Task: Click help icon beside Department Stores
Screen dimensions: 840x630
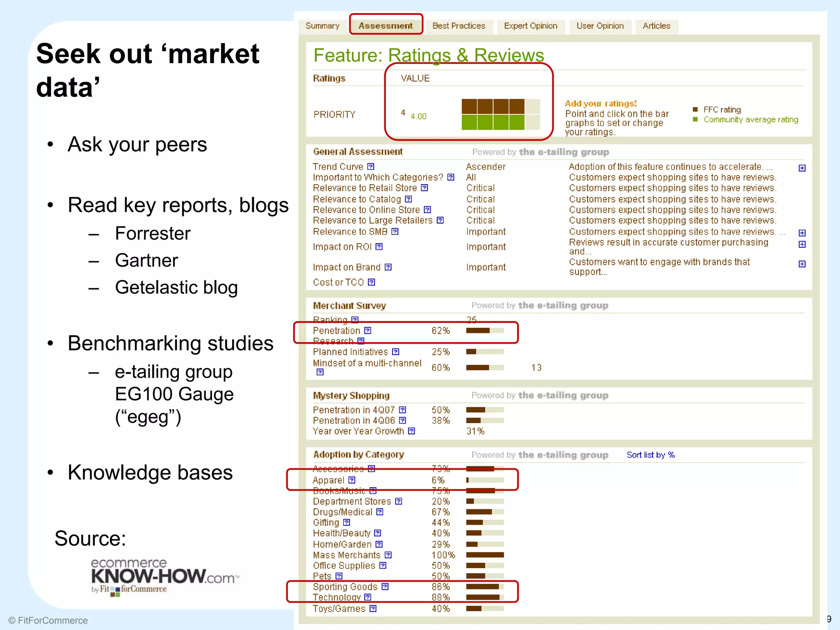Action: pos(399,501)
